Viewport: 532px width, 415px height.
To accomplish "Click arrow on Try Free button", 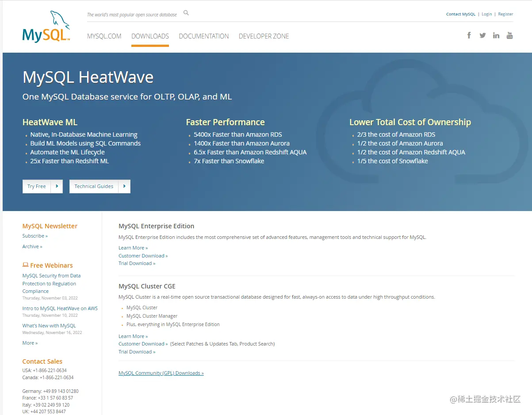I will (x=57, y=186).
